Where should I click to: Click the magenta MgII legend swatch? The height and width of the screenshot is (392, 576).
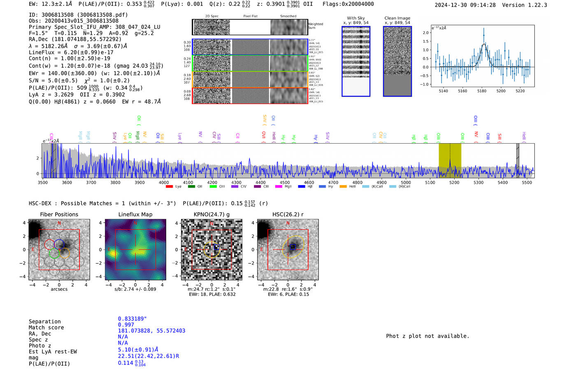point(279,187)
